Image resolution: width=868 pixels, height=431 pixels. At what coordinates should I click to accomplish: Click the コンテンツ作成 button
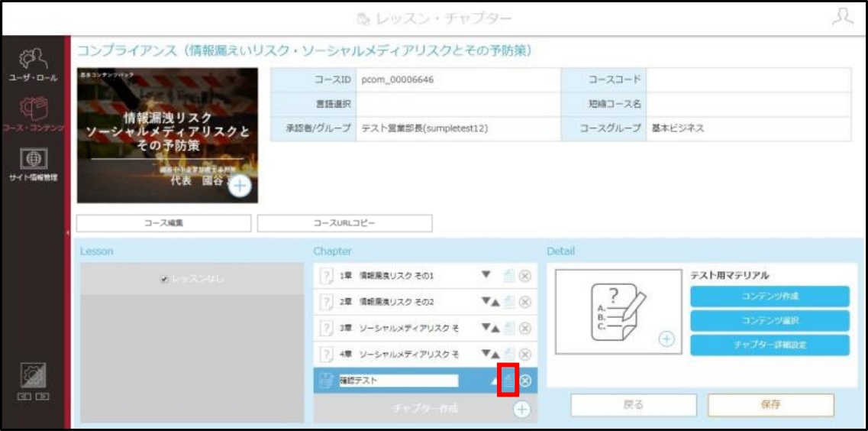770,297
